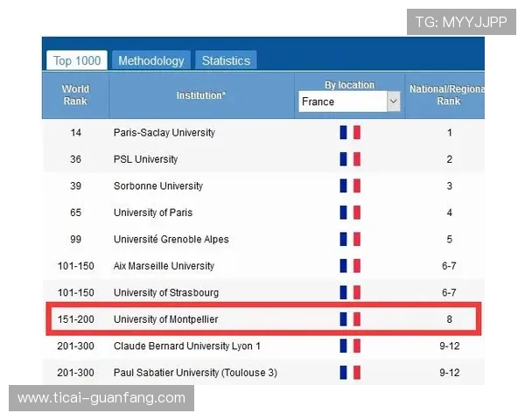Click the French flag in Paris-Saclay row
The image size is (525, 420).
[350, 132]
